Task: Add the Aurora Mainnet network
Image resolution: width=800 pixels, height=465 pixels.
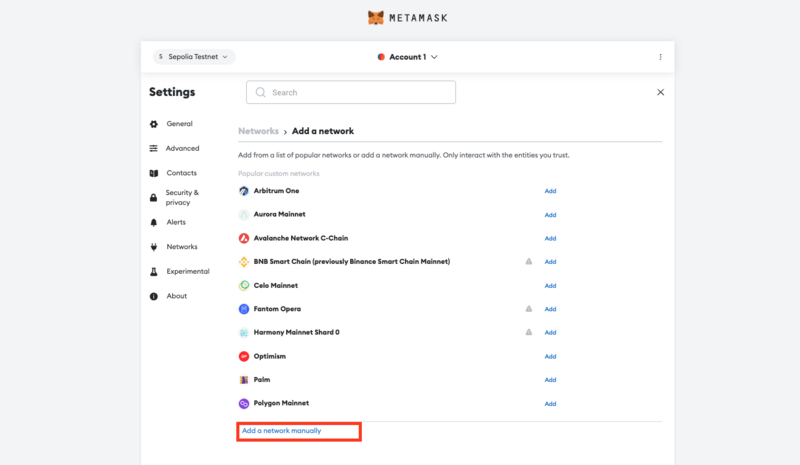Action: (x=550, y=215)
